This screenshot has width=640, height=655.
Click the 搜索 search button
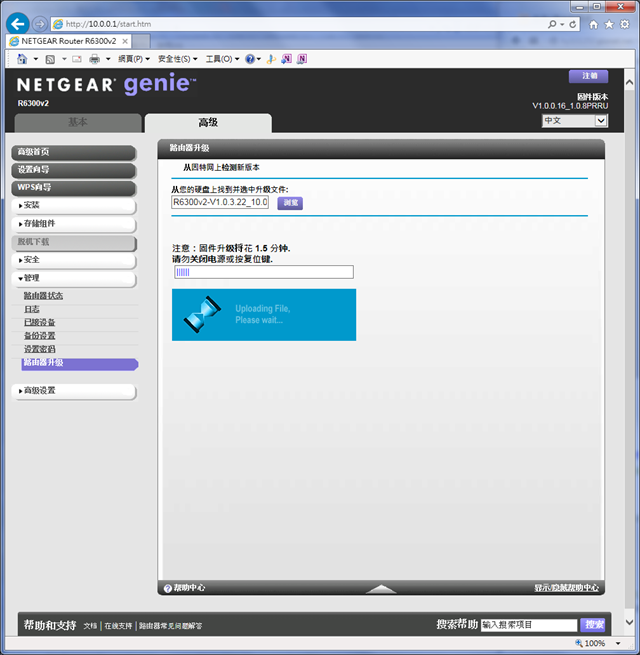593,625
